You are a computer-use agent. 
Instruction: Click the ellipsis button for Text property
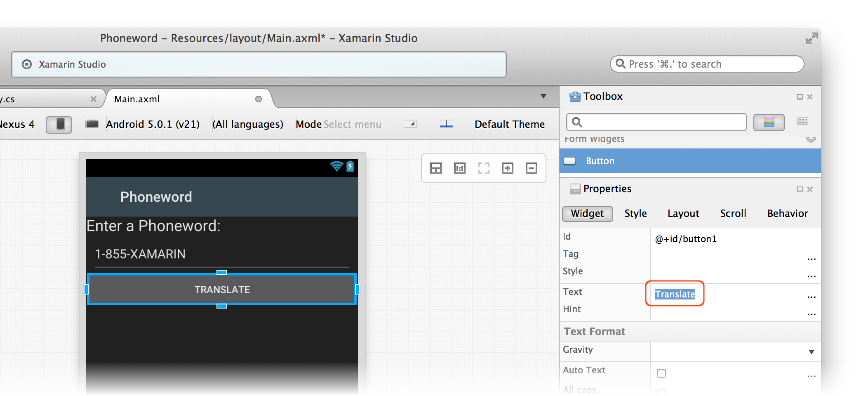(811, 297)
